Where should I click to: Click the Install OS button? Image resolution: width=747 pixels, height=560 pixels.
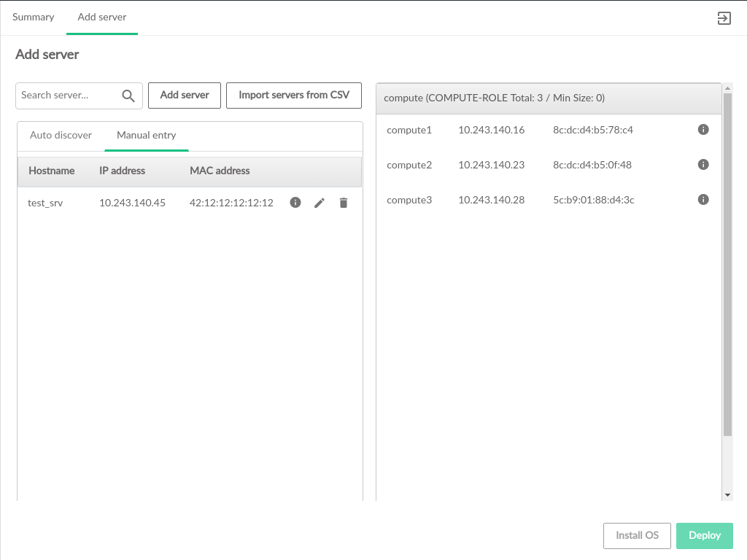(637, 536)
